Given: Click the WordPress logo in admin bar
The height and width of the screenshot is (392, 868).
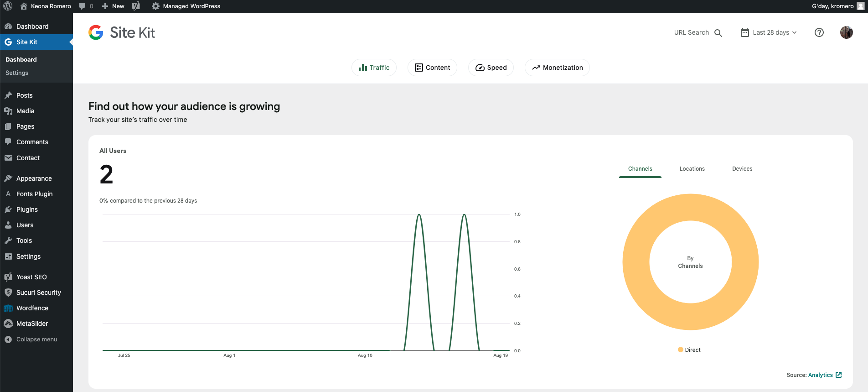Looking at the screenshot, I should [x=8, y=6].
